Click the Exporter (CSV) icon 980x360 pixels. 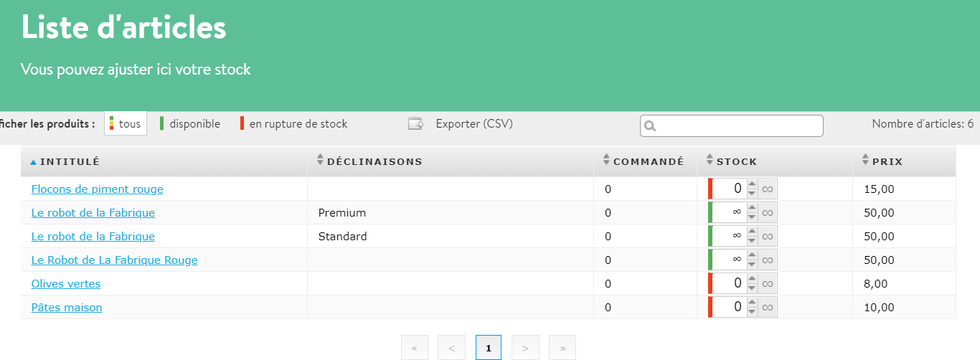[416, 124]
